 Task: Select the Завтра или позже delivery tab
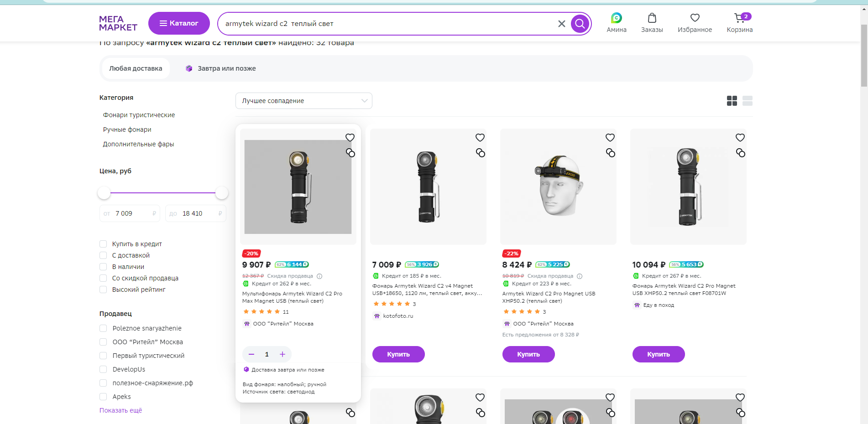(x=221, y=68)
